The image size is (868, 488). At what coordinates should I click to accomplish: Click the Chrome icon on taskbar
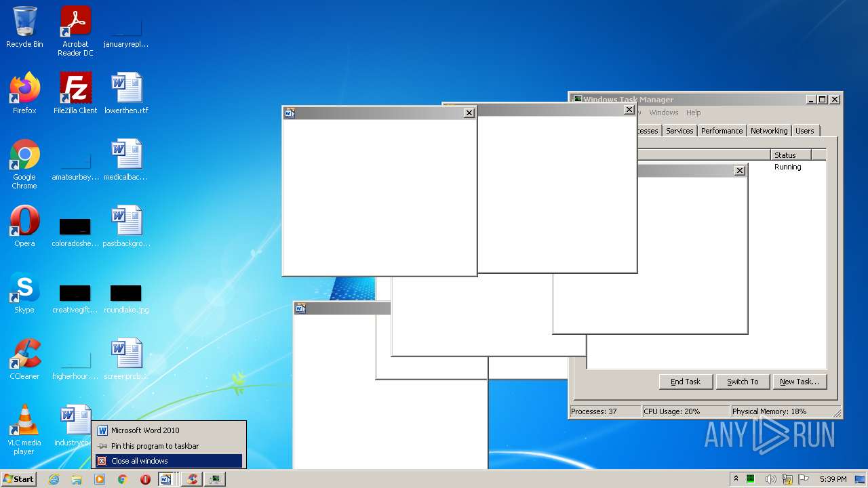click(123, 479)
